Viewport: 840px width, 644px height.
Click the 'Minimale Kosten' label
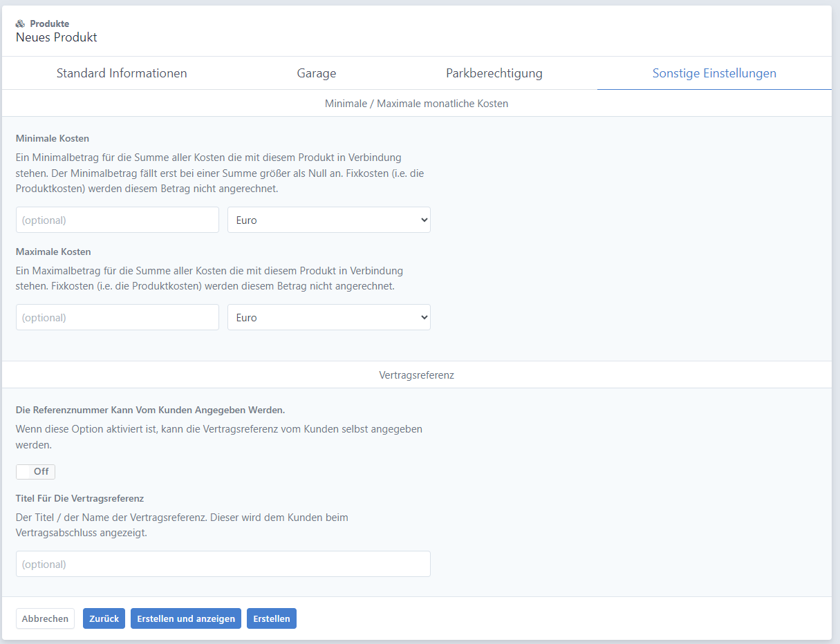click(53, 138)
